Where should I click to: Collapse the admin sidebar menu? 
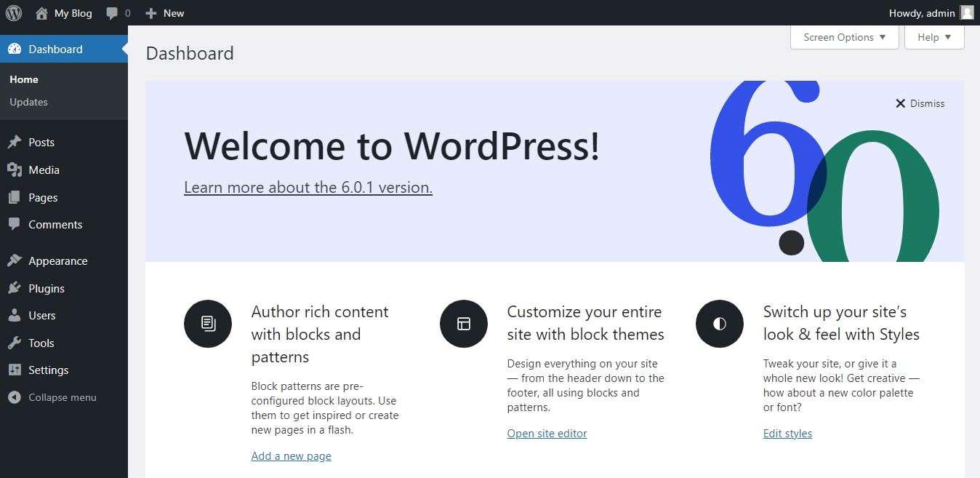64,397
